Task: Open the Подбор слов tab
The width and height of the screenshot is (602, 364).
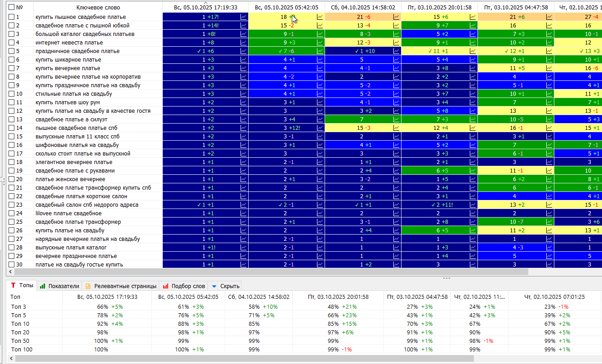Action: (184, 286)
